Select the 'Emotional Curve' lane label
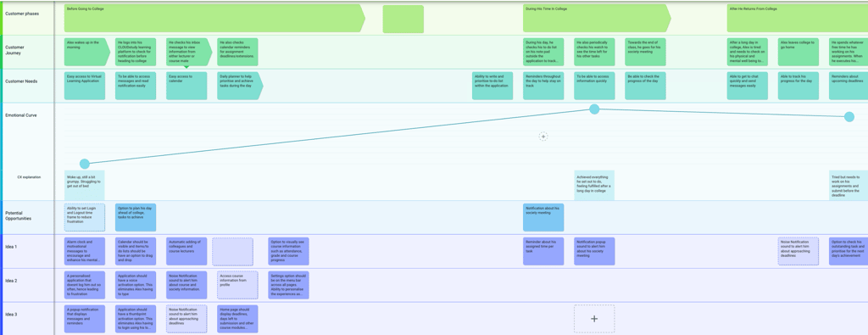The image size is (868, 335). point(21,115)
